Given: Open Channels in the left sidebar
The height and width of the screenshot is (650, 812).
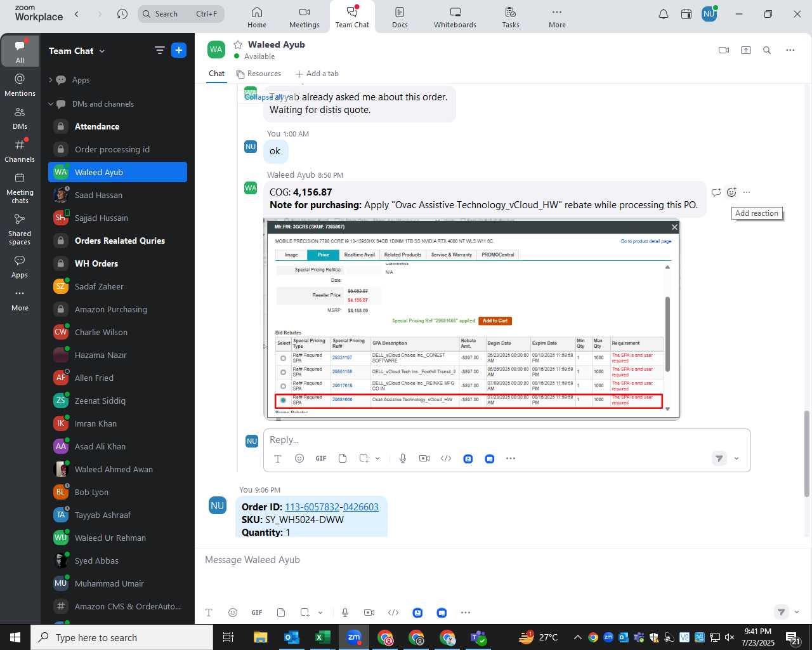Looking at the screenshot, I should [x=20, y=150].
